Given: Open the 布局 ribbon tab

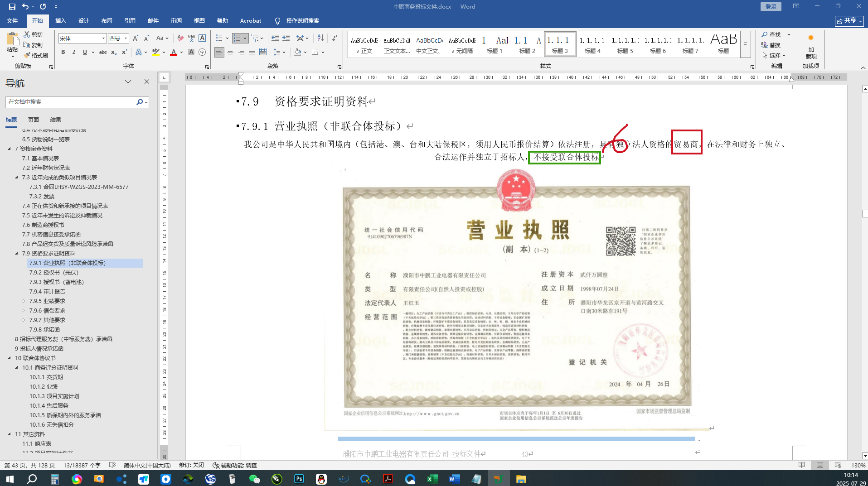Looking at the screenshot, I should pyautogui.click(x=107, y=21).
